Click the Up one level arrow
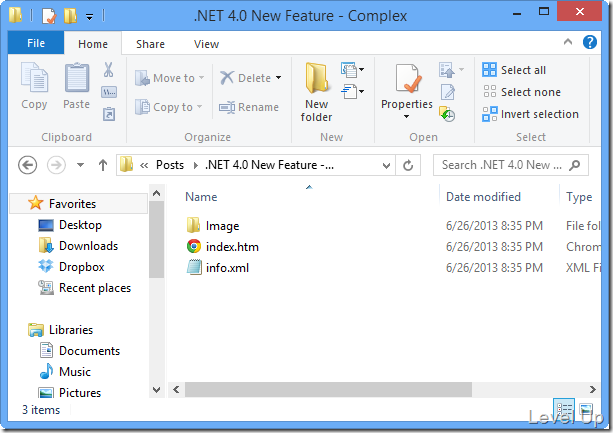Image resolution: width=613 pixels, height=433 pixels. coord(103,165)
